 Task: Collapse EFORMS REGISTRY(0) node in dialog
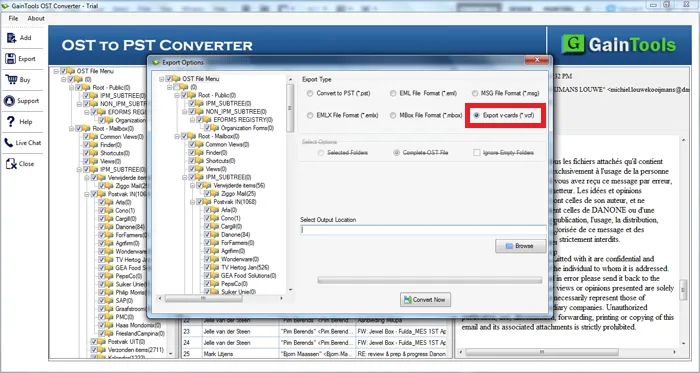tap(193, 120)
